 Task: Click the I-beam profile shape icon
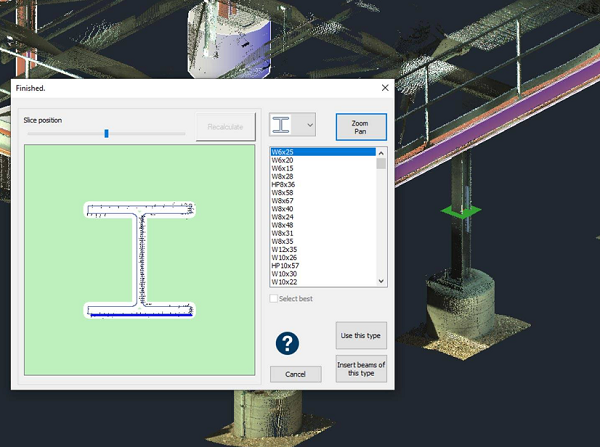pyautogui.click(x=284, y=125)
